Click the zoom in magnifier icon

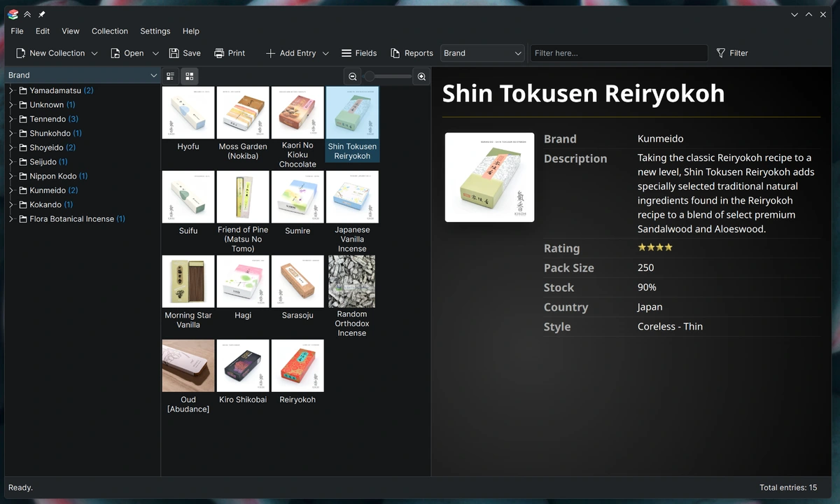coord(421,76)
